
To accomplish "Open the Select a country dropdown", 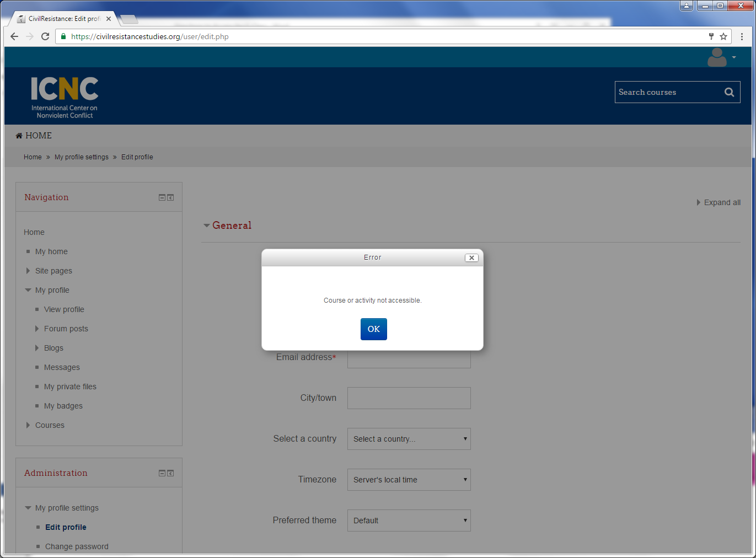I will (x=409, y=439).
